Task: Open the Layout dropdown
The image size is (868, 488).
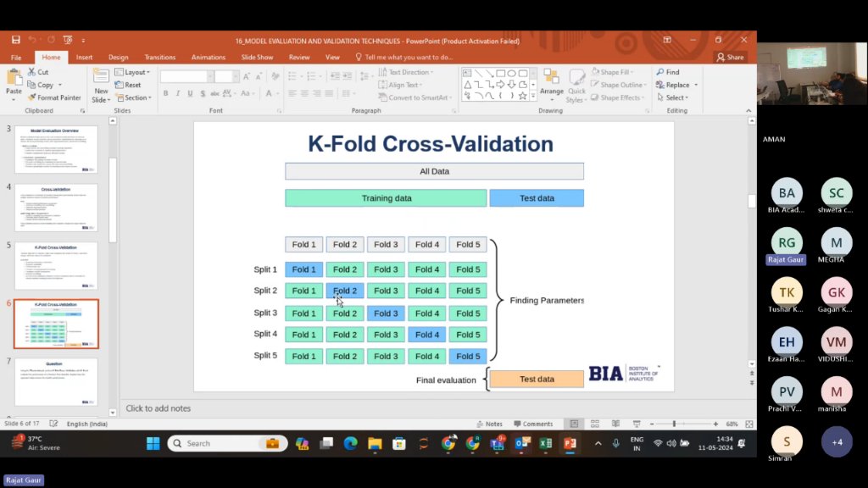Action: point(132,72)
